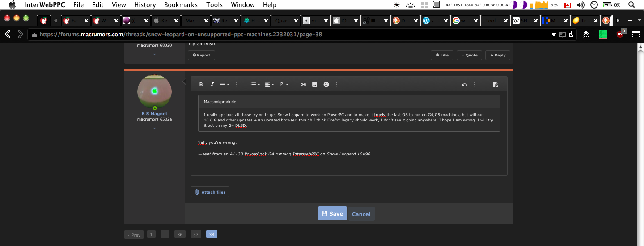Insert an image with the picture icon
The width and height of the screenshot is (644, 246).
[314, 84]
